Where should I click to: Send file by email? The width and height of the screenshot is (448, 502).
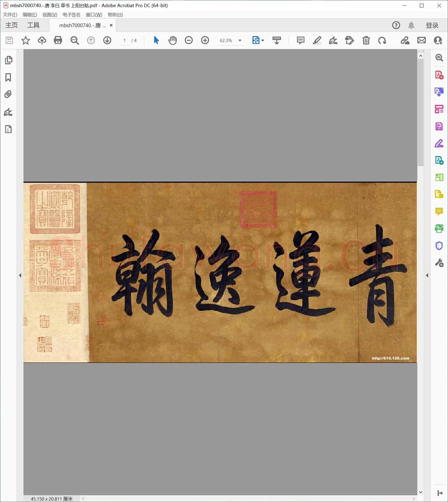422,40
